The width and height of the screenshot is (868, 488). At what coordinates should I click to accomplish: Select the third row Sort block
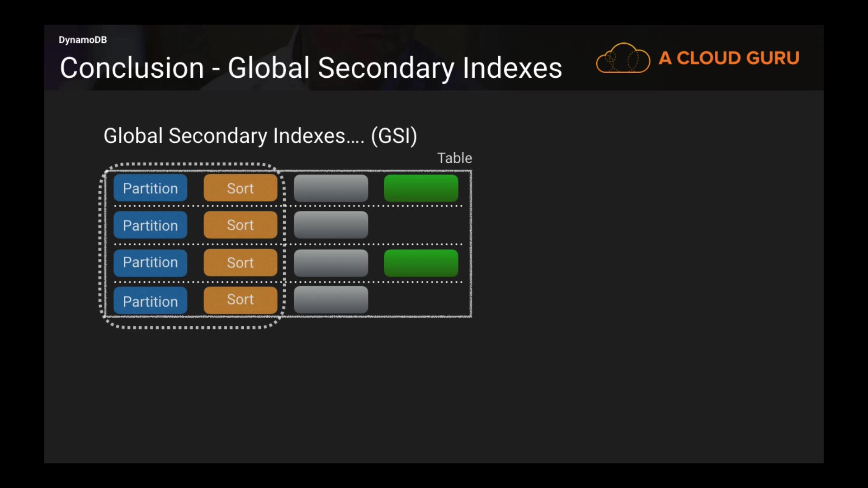pos(240,263)
